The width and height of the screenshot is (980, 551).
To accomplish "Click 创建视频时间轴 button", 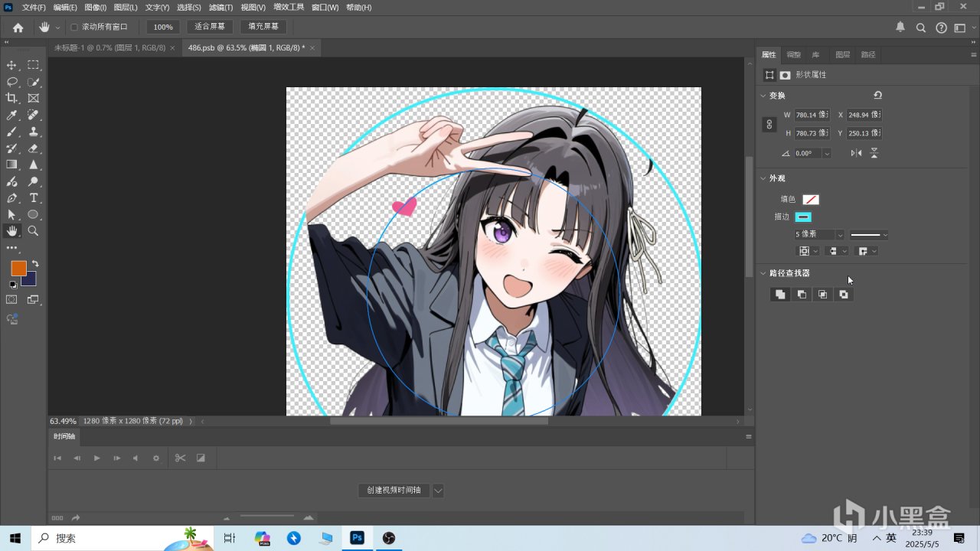I will 394,491.
